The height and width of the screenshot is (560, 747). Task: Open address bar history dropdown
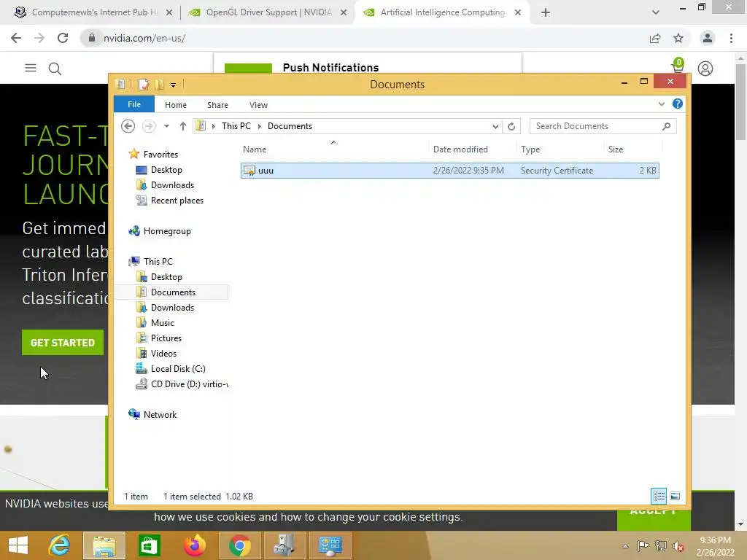pyautogui.click(x=495, y=126)
